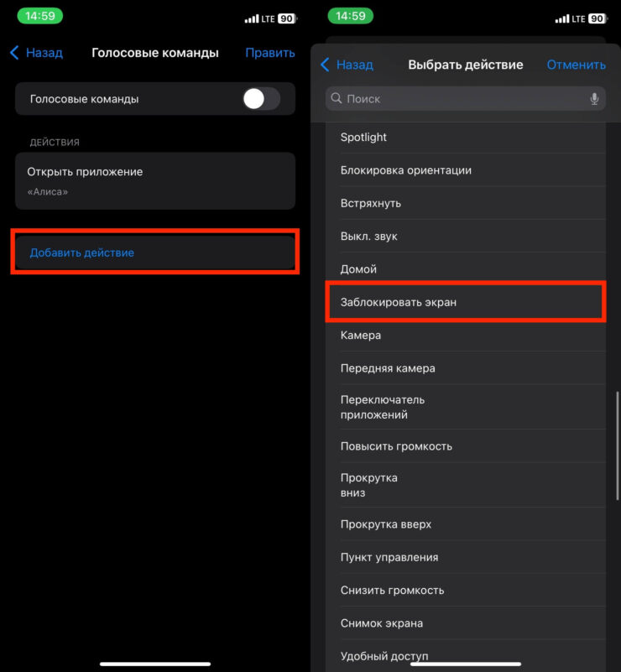Open the Открыть приложение «Алиса» action
Image resolution: width=621 pixels, height=672 pixels.
tap(154, 180)
